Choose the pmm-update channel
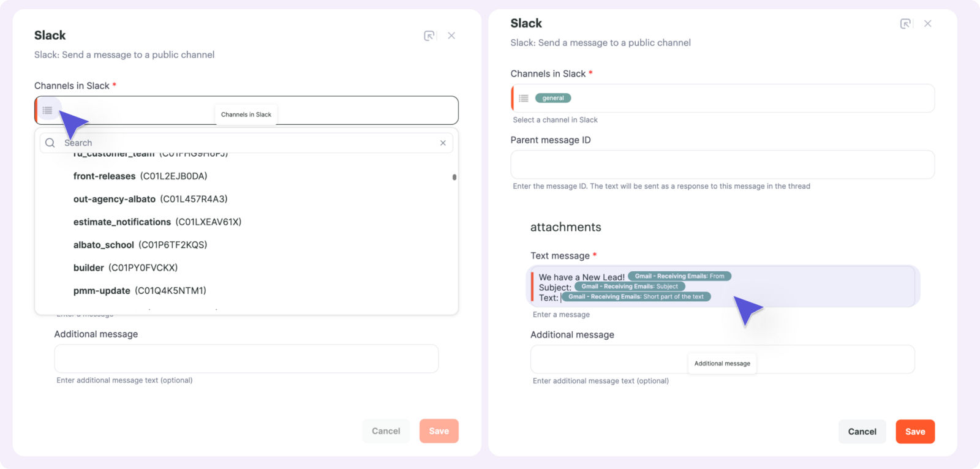 140,291
